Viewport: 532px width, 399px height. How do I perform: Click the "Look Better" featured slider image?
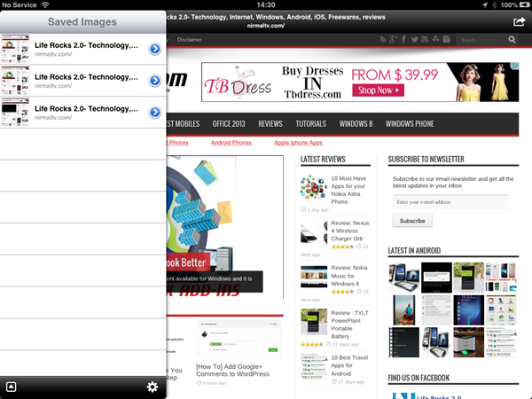225,227
